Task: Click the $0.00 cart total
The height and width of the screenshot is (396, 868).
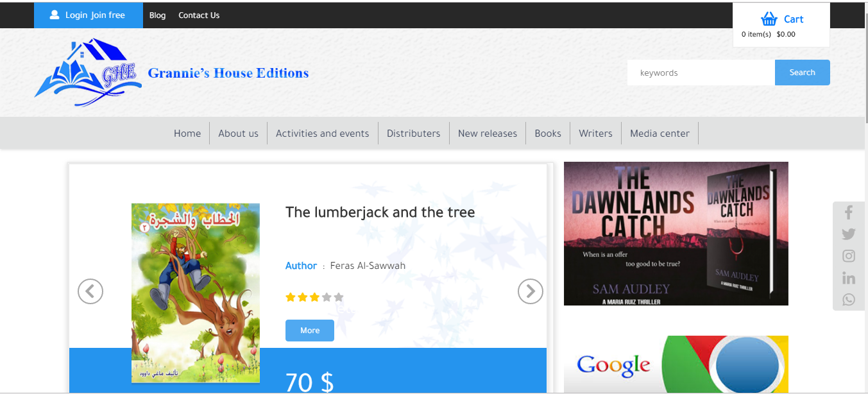Action: (x=786, y=35)
